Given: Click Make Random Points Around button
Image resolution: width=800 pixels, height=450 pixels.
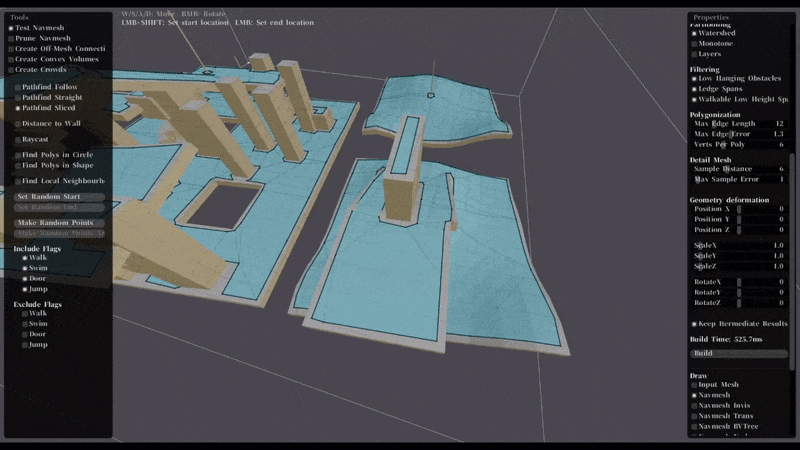Looking at the screenshot, I should pos(59,233).
